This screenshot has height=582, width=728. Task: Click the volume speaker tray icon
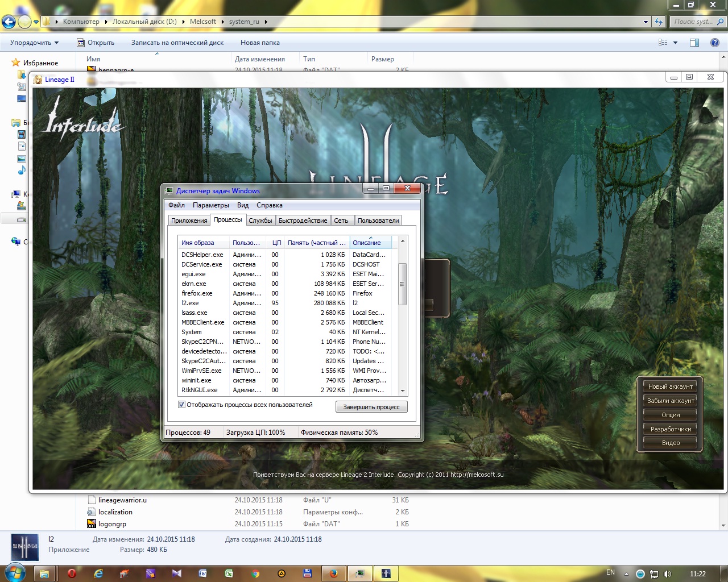[x=668, y=574]
